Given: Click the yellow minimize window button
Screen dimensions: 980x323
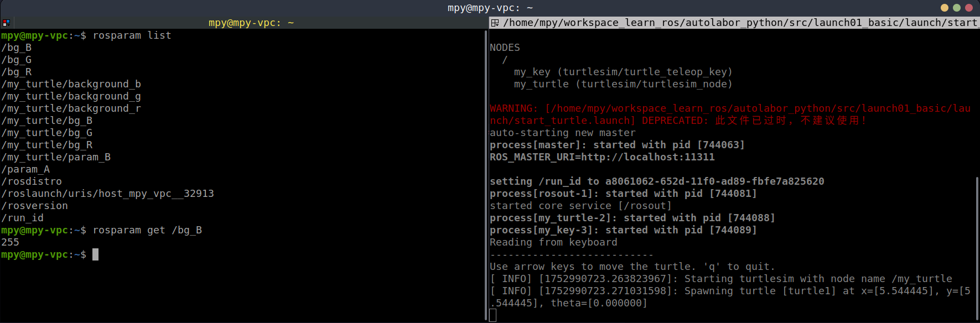Looking at the screenshot, I should pos(944,8).
